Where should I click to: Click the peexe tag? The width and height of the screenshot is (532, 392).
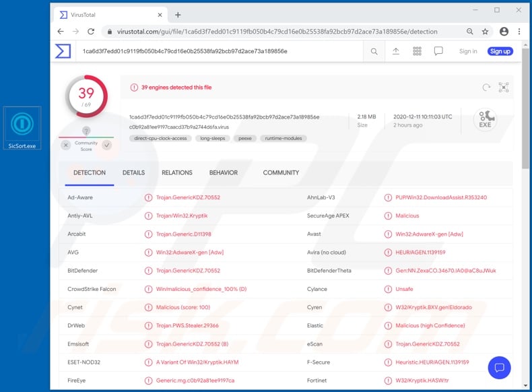point(244,139)
